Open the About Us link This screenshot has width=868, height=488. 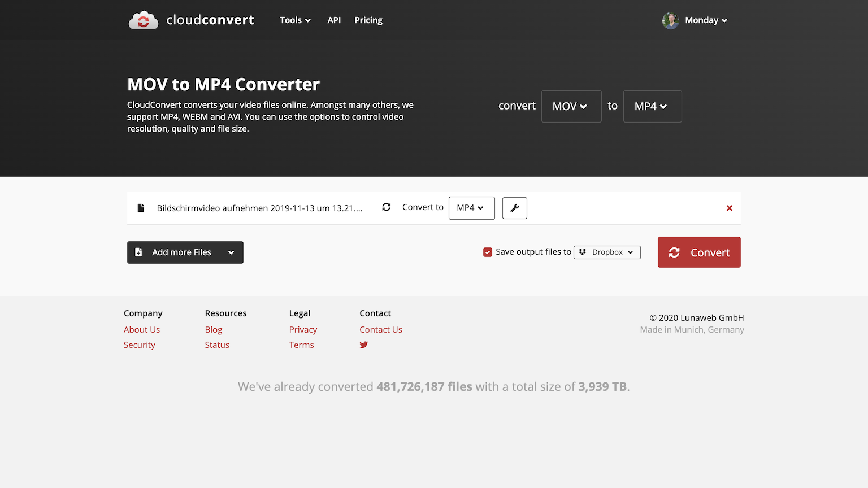[142, 330]
